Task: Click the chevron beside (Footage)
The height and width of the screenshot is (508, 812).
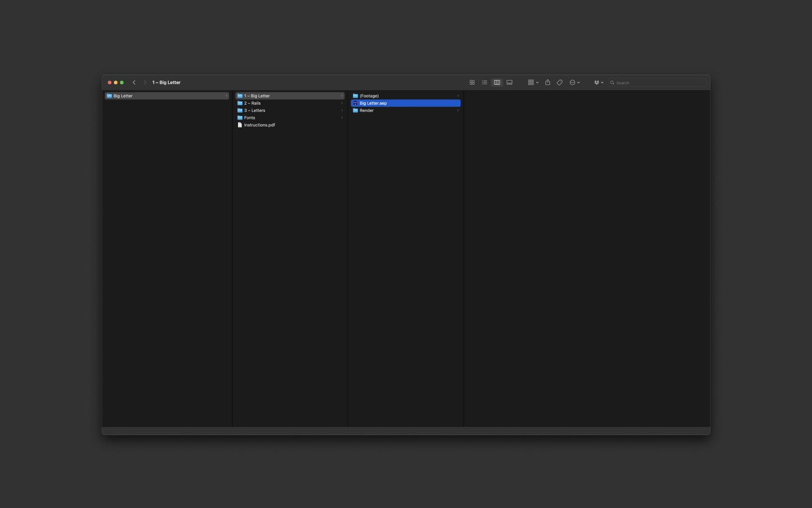Action: click(x=458, y=96)
